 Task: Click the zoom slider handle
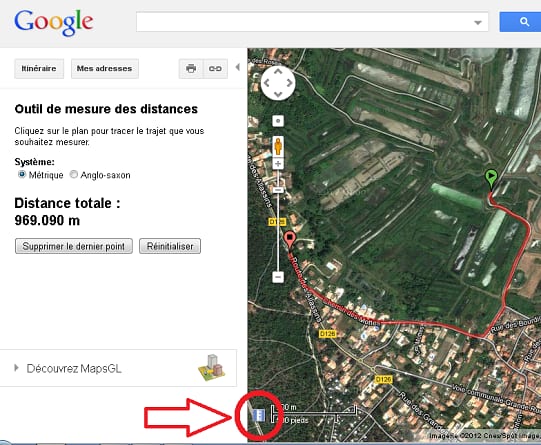click(x=278, y=190)
